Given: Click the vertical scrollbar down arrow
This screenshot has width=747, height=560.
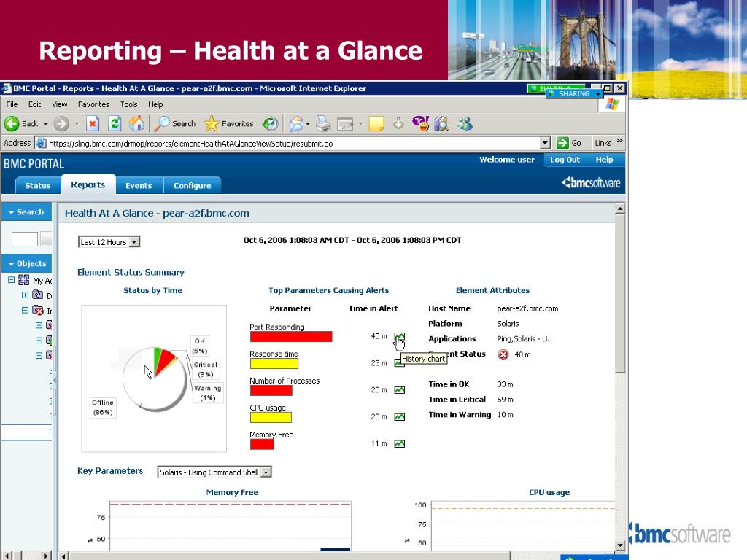Looking at the screenshot, I should pyautogui.click(x=620, y=545).
